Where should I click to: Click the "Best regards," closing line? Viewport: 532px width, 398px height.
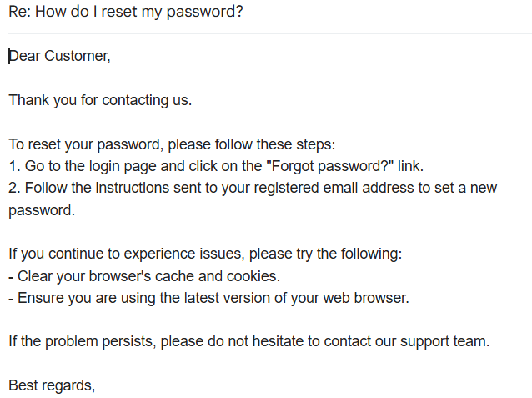coord(52,385)
